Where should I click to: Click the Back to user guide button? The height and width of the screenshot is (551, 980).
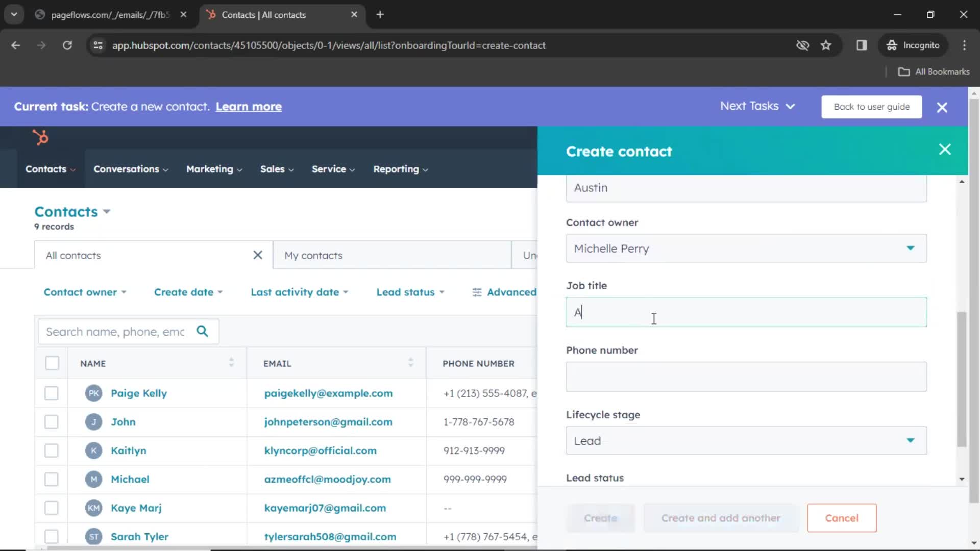click(872, 106)
